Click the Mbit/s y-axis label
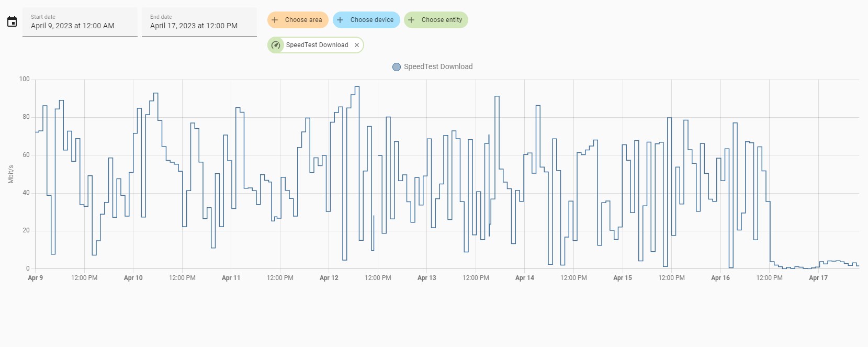Viewport: 868px width, 347px height. 11,174
